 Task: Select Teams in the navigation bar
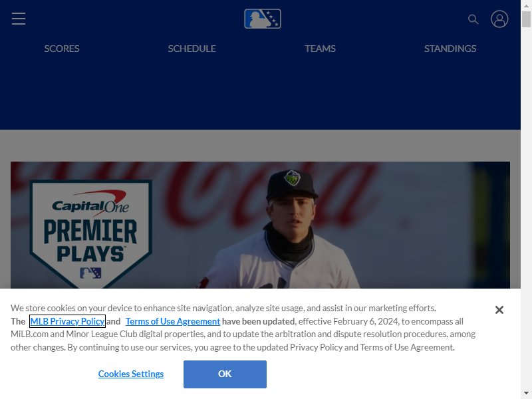[320, 49]
